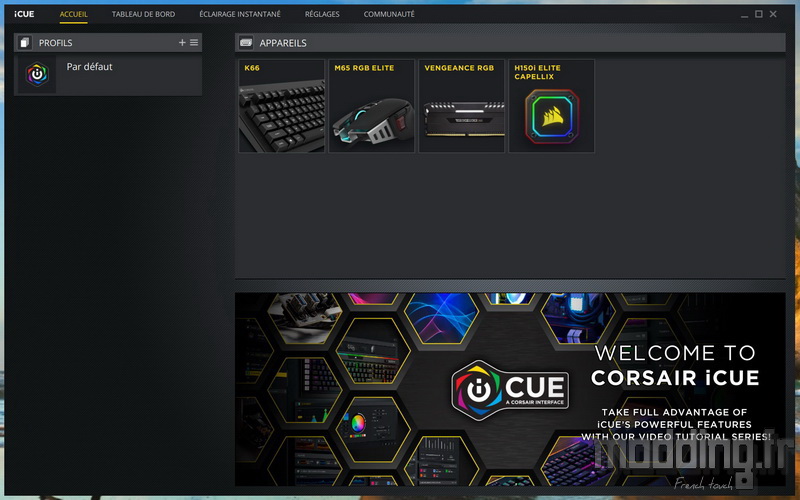
Task: Click the iCUE logo text
Action: pyautogui.click(x=24, y=14)
